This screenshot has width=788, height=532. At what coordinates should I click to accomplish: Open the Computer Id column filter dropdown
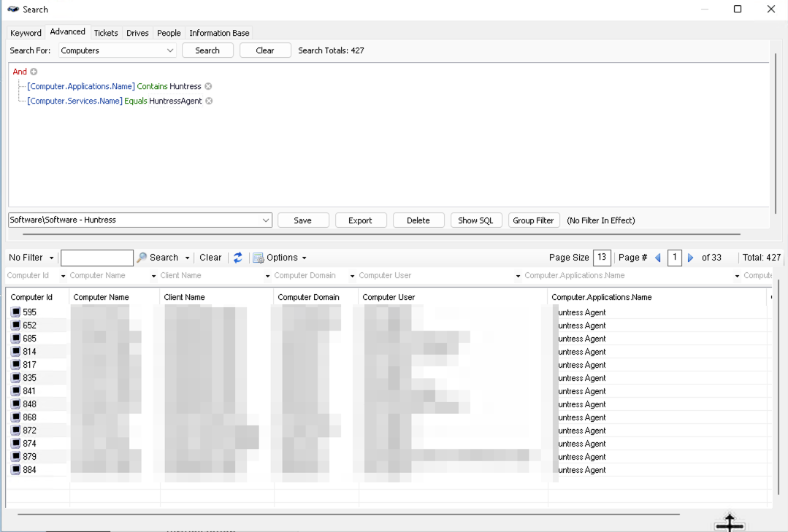(63, 276)
